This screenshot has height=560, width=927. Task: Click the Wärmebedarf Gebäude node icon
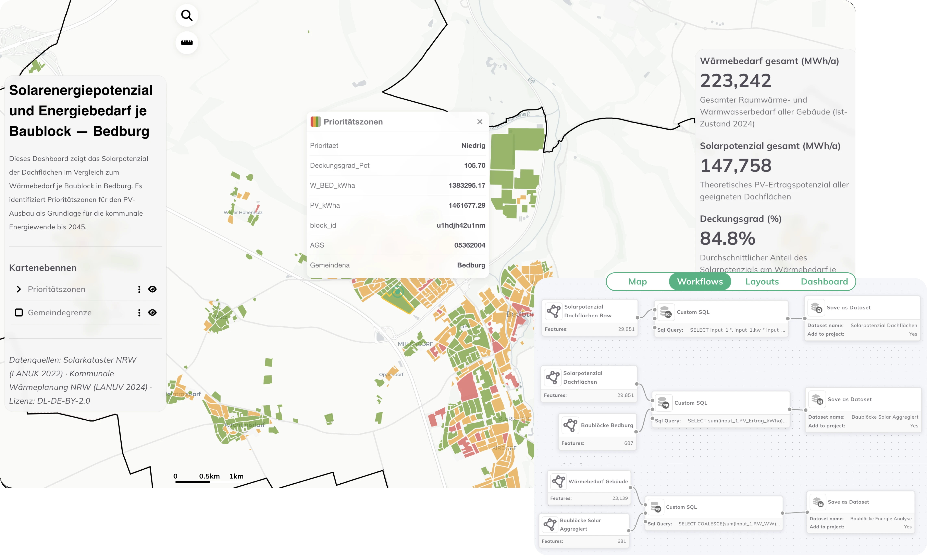(558, 481)
